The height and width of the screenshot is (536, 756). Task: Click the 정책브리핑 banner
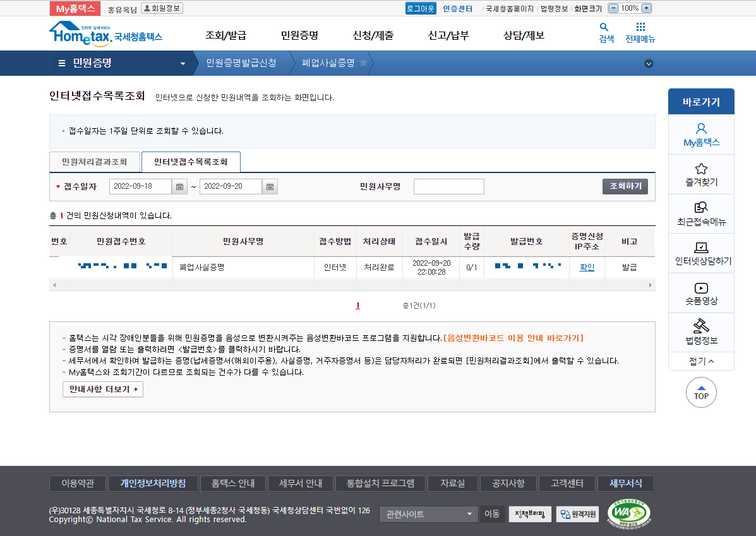[x=530, y=515]
